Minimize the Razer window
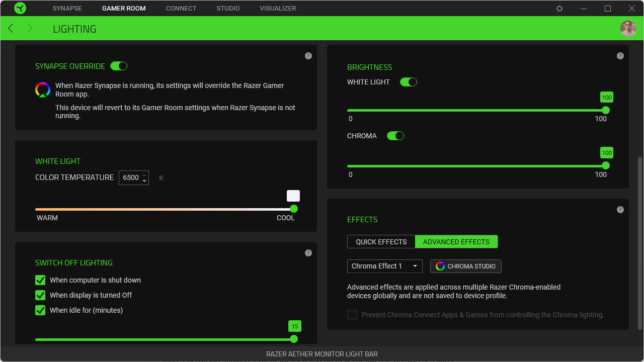This screenshot has height=362, width=644. (x=584, y=9)
